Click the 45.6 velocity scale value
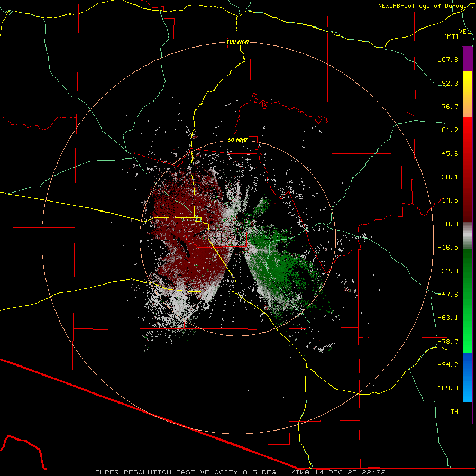This screenshot has height=476, width=476. [450, 153]
